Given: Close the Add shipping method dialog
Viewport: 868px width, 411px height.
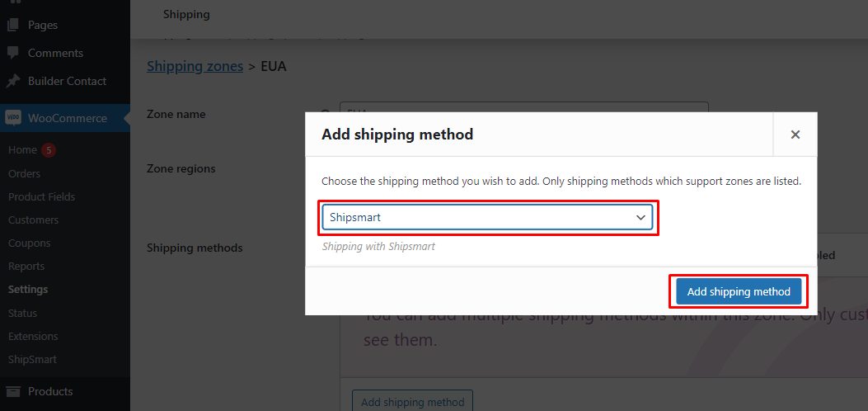Looking at the screenshot, I should (795, 135).
